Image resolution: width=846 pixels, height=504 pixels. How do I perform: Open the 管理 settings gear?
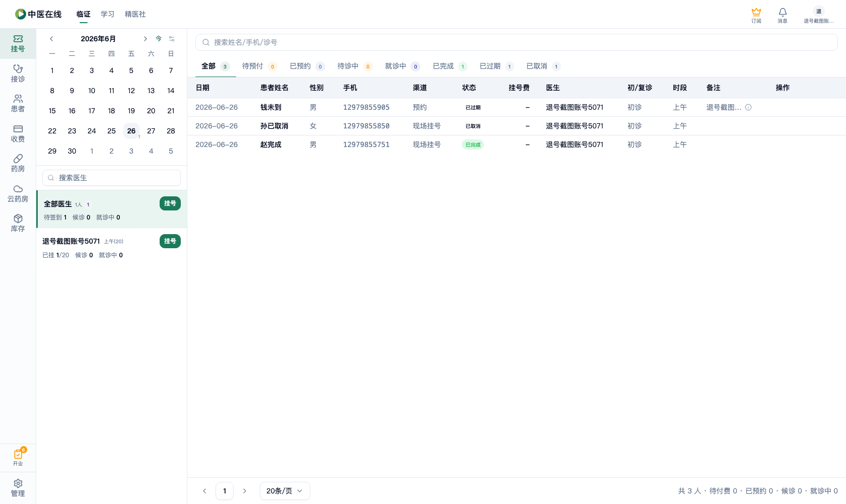click(18, 488)
